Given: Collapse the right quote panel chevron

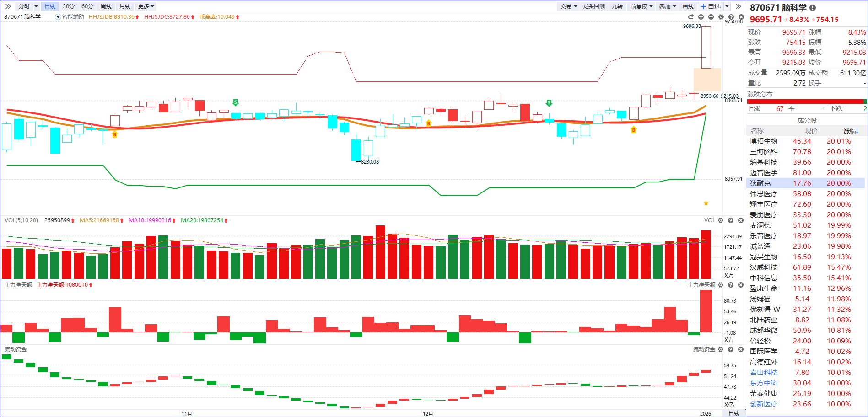Looking at the screenshot, I should (738, 6).
